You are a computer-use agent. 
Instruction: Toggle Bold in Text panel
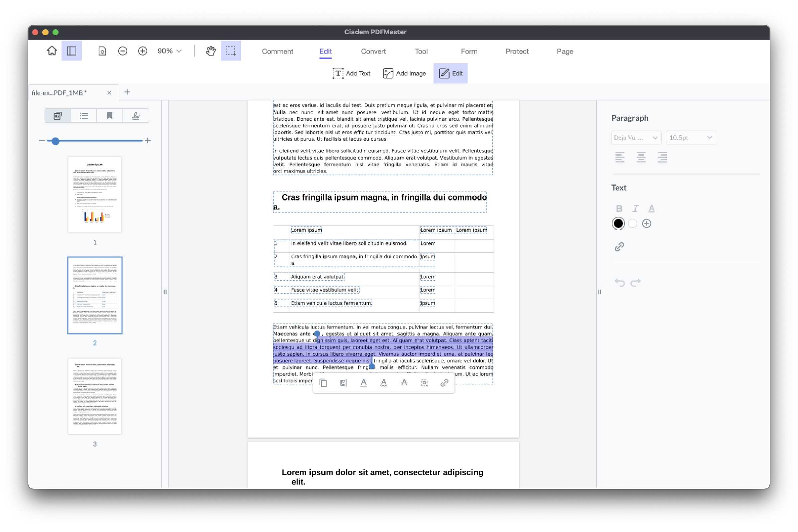619,208
